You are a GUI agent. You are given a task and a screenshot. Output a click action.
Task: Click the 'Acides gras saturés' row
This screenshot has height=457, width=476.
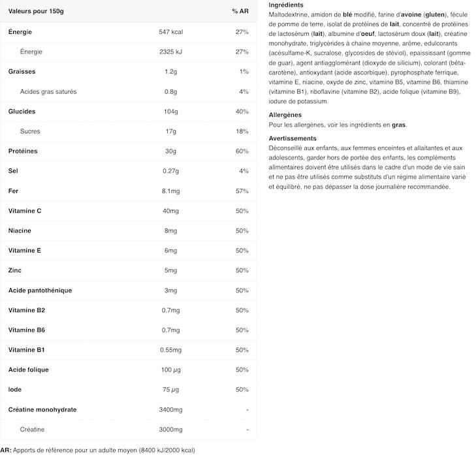[128, 91]
